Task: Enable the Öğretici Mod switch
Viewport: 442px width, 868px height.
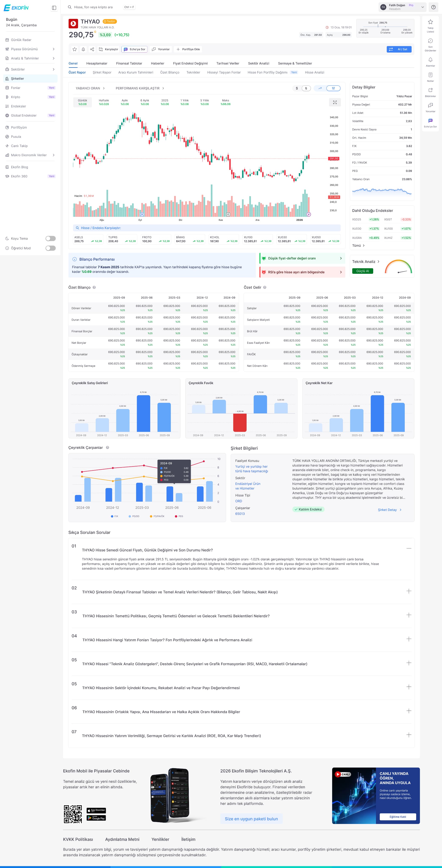Action: coord(51,248)
